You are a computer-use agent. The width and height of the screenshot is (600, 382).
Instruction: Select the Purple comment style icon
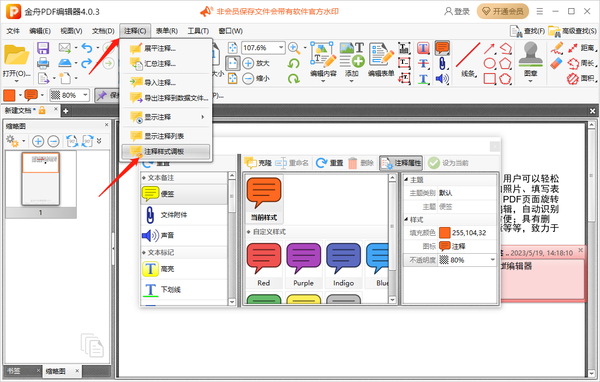point(303,258)
